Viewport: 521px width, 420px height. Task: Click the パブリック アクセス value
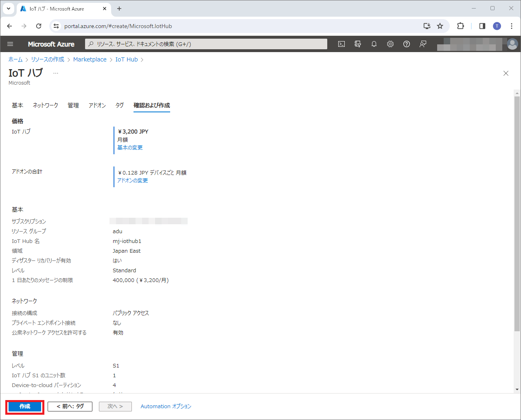point(131,313)
